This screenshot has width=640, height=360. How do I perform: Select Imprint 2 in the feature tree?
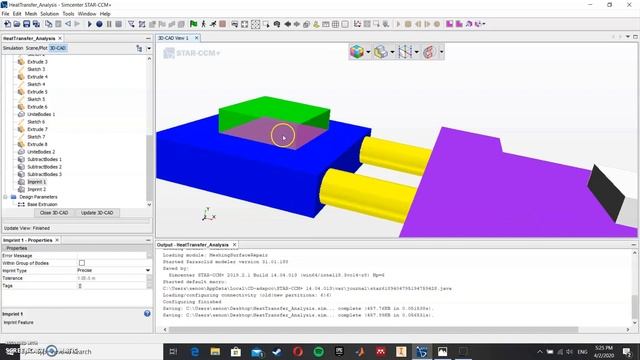36,189
